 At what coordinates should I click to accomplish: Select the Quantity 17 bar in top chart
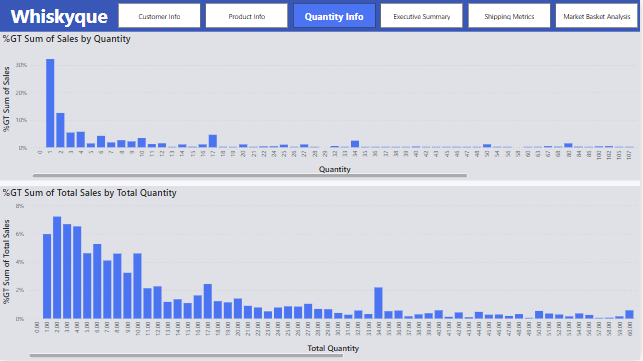tap(212, 141)
